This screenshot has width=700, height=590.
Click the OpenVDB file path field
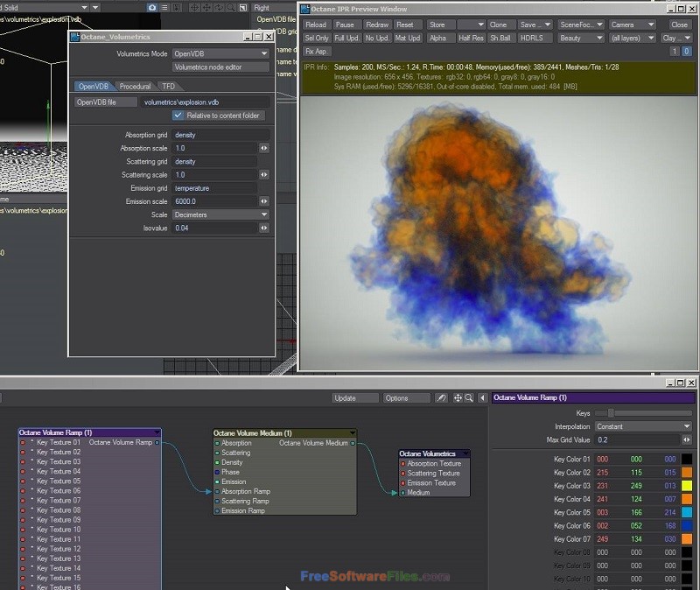(205, 102)
